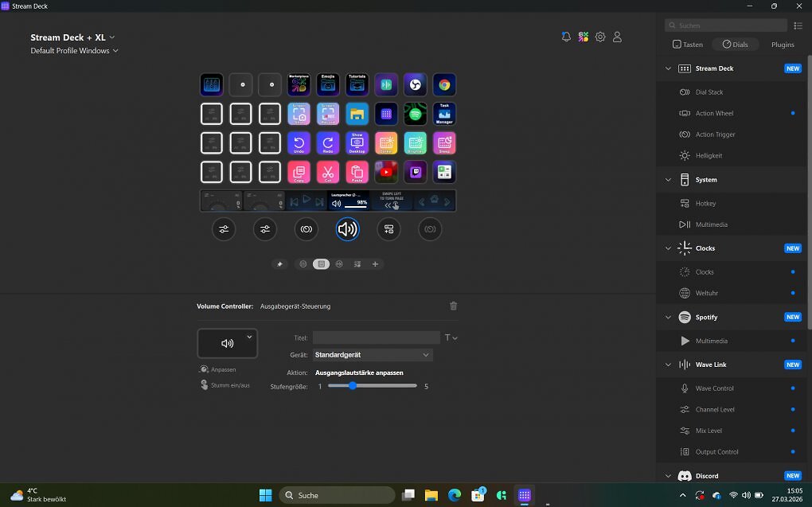812x507 pixels.
Task: Select the YouTube key
Action: coord(386,172)
